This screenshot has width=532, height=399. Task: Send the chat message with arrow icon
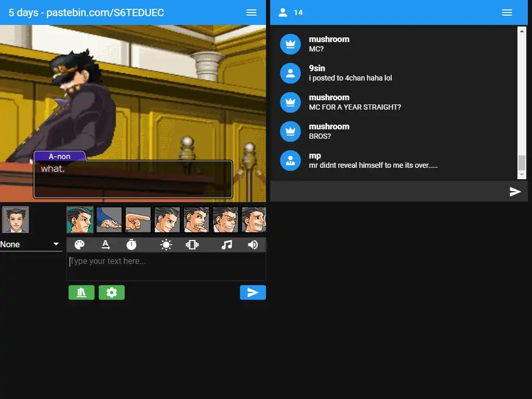pyautogui.click(x=515, y=192)
